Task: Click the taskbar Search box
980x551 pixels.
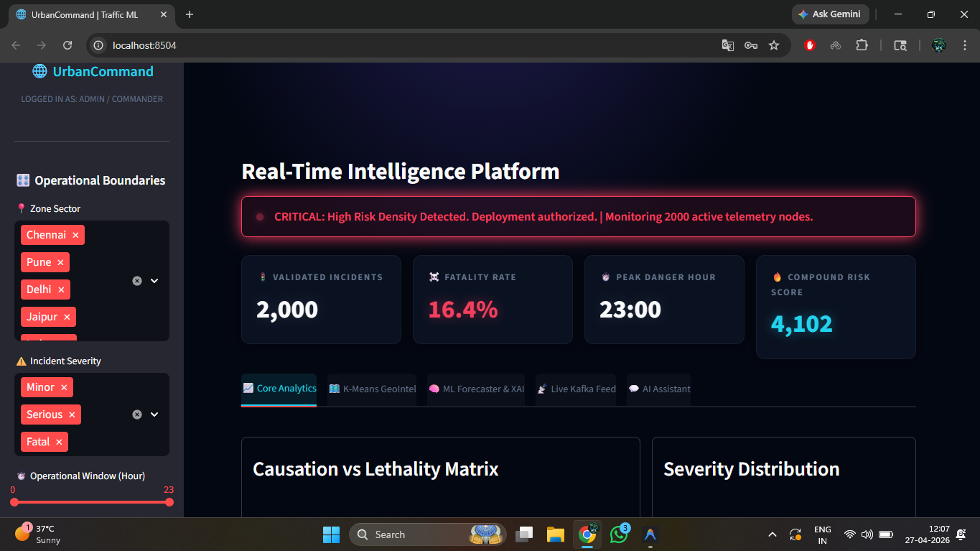Action: [x=428, y=534]
